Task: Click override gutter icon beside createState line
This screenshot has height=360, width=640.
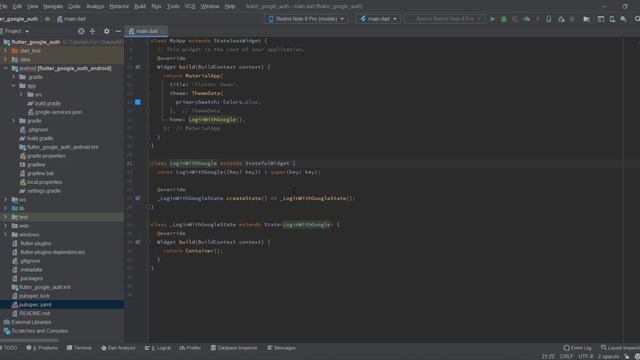Action: point(138,198)
